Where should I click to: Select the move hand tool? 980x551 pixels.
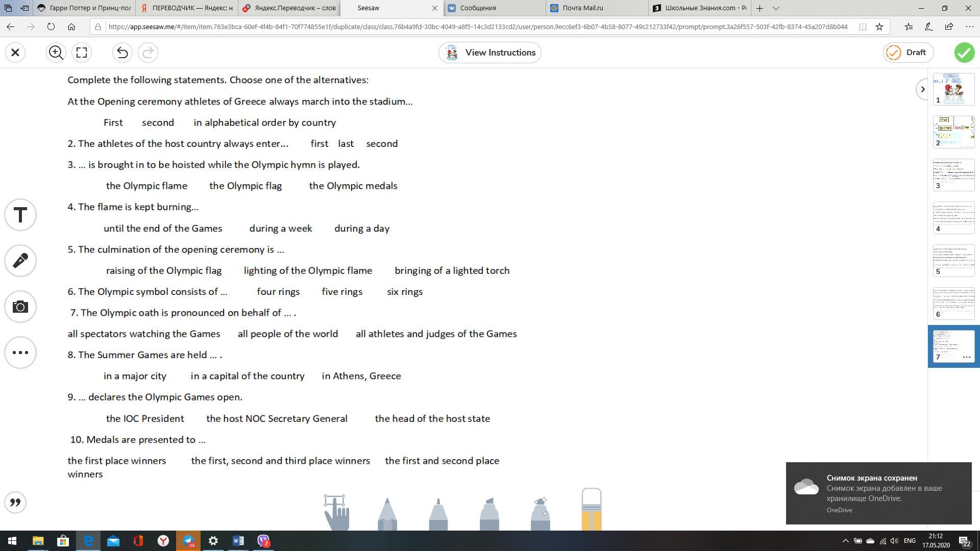[336, 513]
